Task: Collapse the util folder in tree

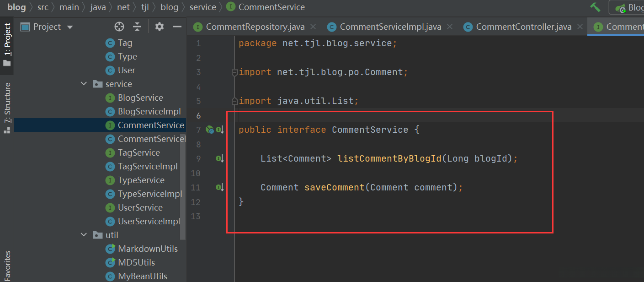Action: 84,235
